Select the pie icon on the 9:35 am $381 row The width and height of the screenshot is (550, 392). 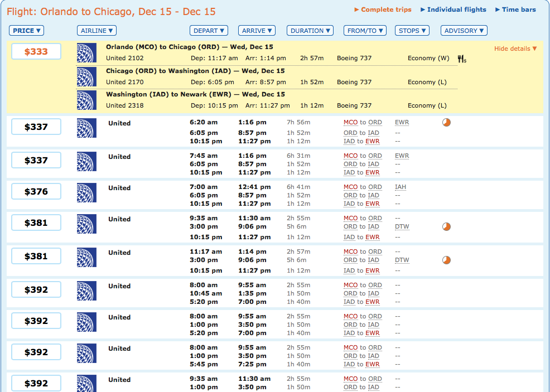tap(445, 227)
